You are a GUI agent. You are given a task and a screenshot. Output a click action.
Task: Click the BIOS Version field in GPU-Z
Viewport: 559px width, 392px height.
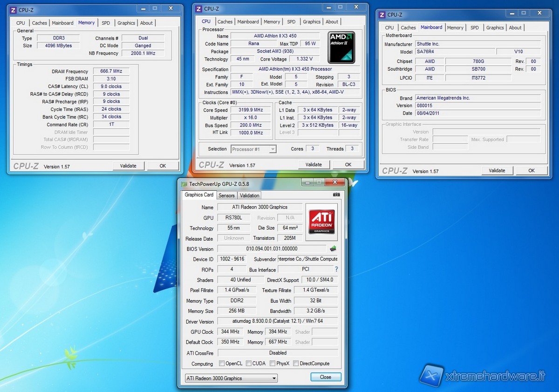pyautogui.click(x=272, y=249)
